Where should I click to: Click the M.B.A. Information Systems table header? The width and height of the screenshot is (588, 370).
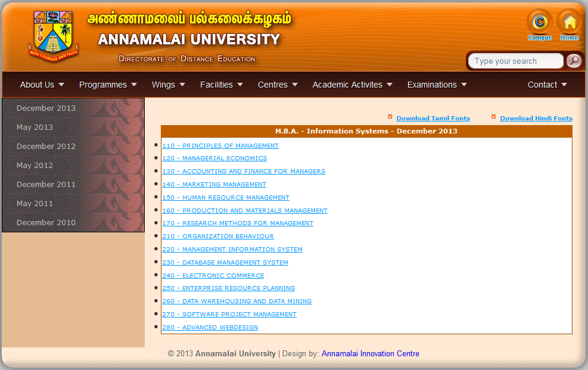[366, 131]
